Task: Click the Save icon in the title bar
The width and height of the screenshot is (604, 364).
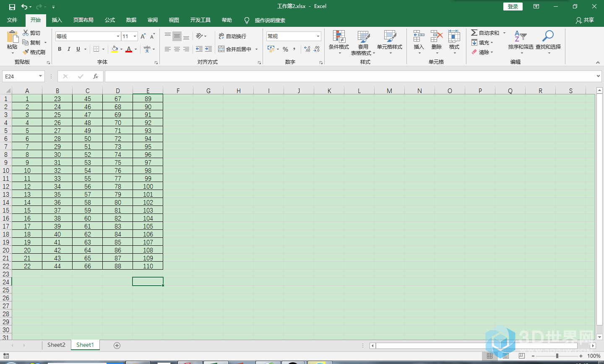Action: point(12,7)
